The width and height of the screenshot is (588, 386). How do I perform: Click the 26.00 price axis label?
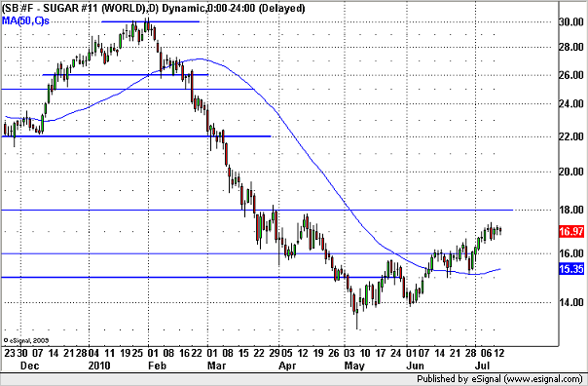point(571,75)
